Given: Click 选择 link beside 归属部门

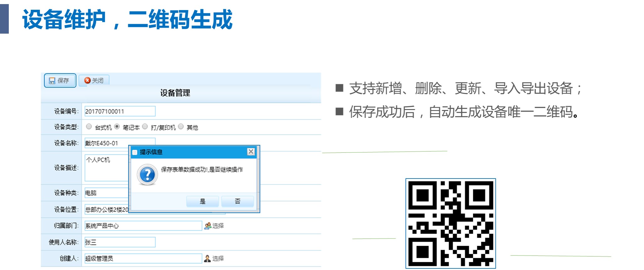Looking at the screenshot, I should tap(218, 226).
